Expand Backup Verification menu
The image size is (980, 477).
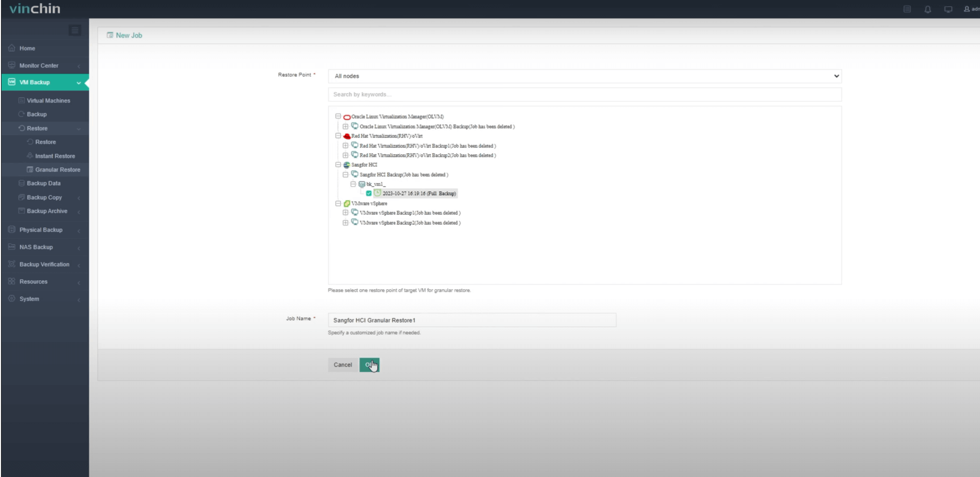(x=45, y=264)
